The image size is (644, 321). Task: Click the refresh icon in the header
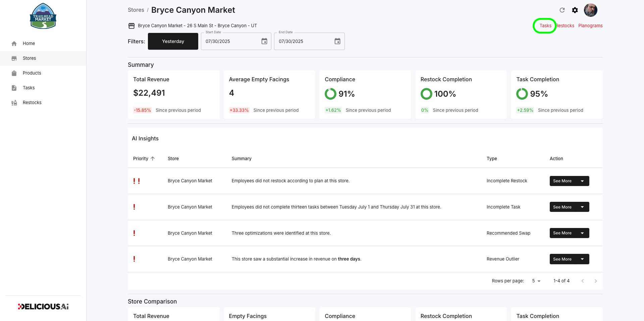point(562,10)
